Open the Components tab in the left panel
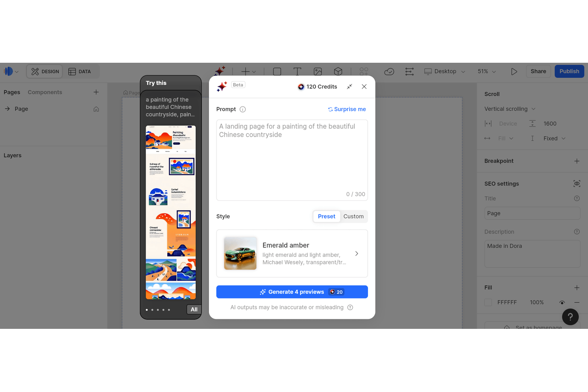Viewport: 588px width, 392px height. click(x=44, y=92)
